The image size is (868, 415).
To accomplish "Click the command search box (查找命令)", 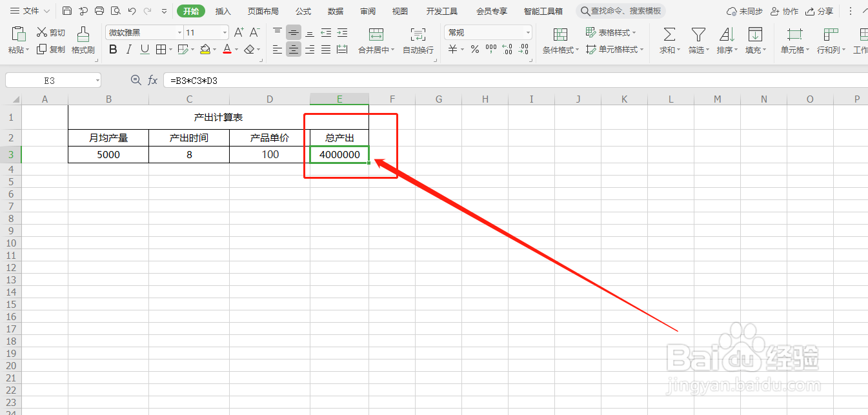I will tap(621, 11).
